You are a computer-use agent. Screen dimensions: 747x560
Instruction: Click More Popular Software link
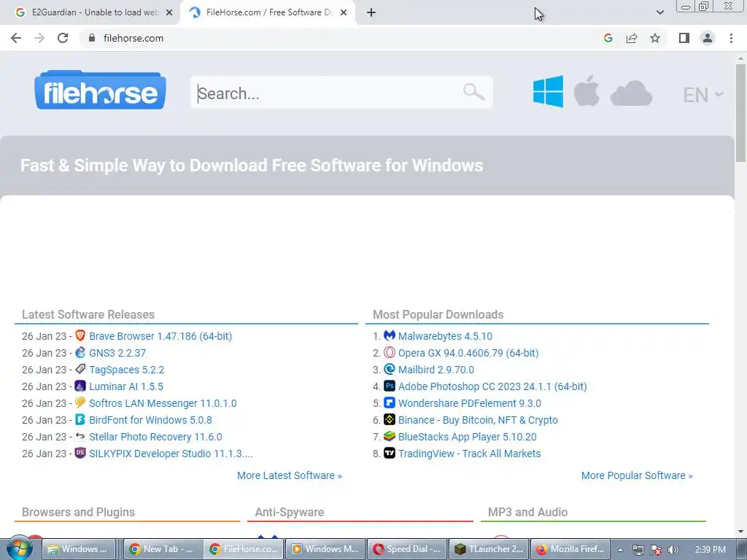point(637,475)
